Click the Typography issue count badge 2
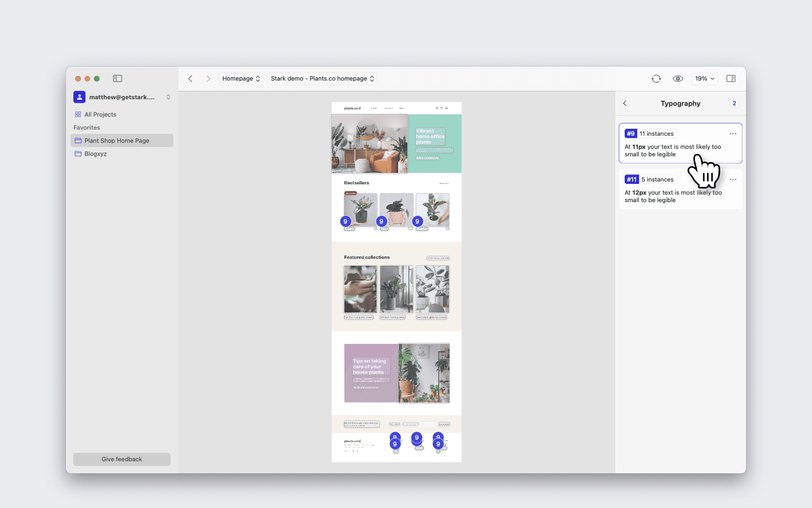This screenshot has width=812, height=508. coord(734,103)
